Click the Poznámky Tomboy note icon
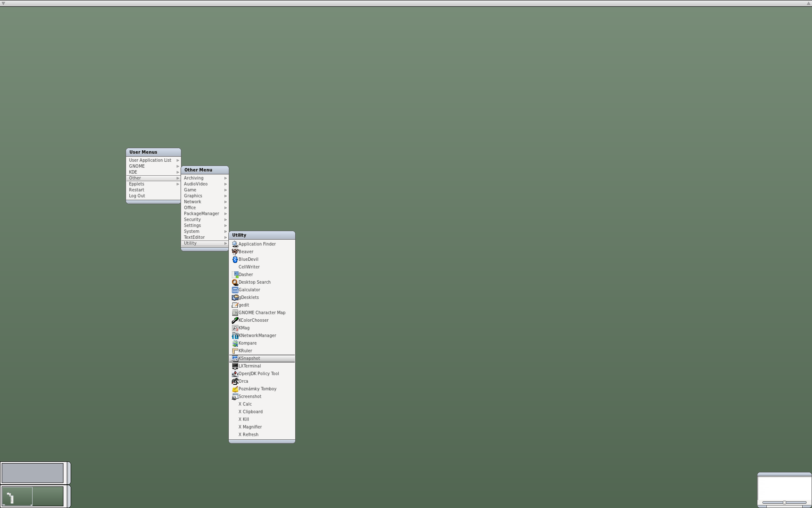The width and height of the screenshot is (812, 508). (235, 389)
